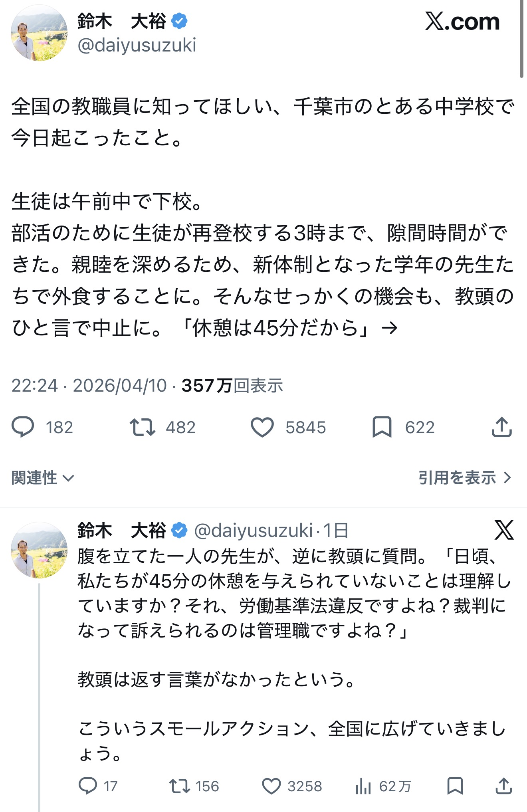Open view analytics icon showing 62万
Image resolution: width=527 pixels, height=812 pixels.
(x=363, y=786)
